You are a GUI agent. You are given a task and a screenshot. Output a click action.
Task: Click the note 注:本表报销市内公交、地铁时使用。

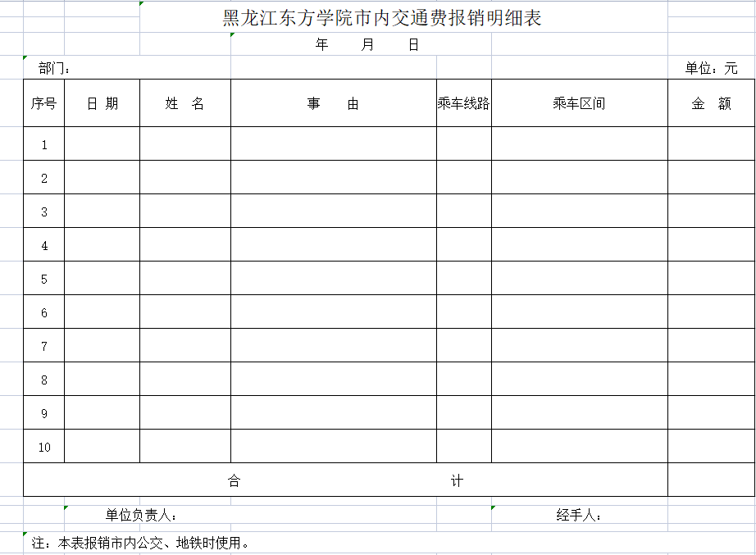[140, 543]
